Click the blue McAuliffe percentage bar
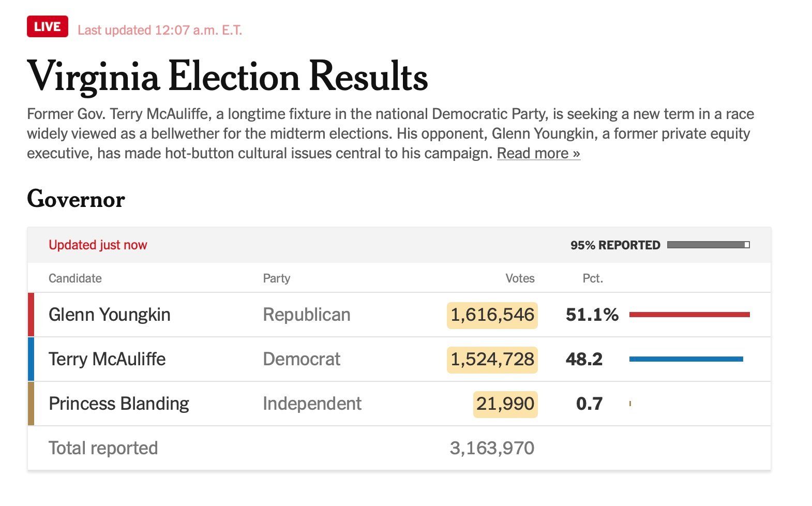 click(686, 359)
